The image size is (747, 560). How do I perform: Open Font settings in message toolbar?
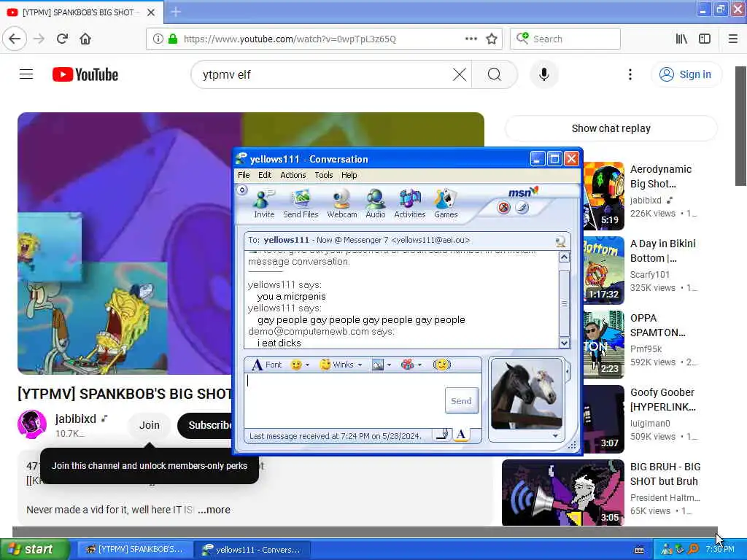(267, 365)
